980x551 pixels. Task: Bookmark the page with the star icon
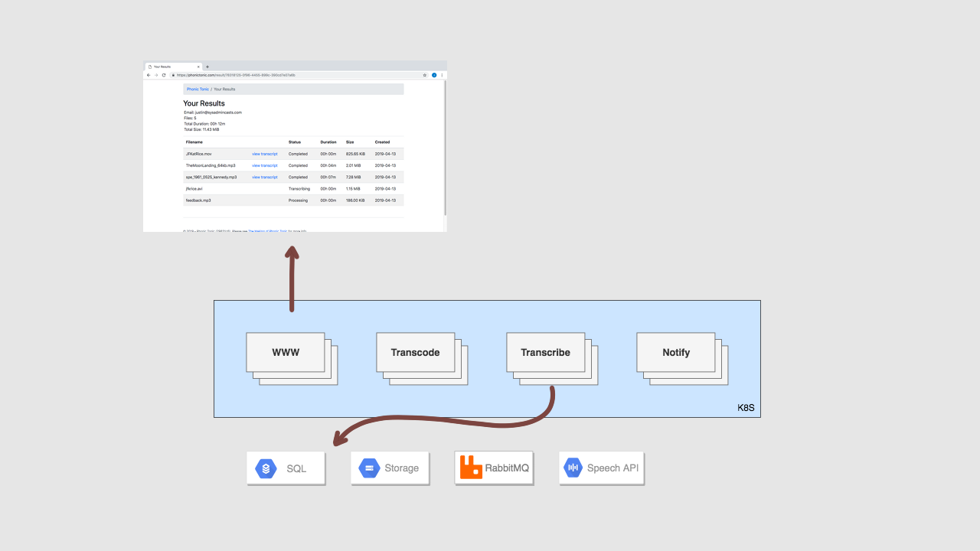point(425,75)
